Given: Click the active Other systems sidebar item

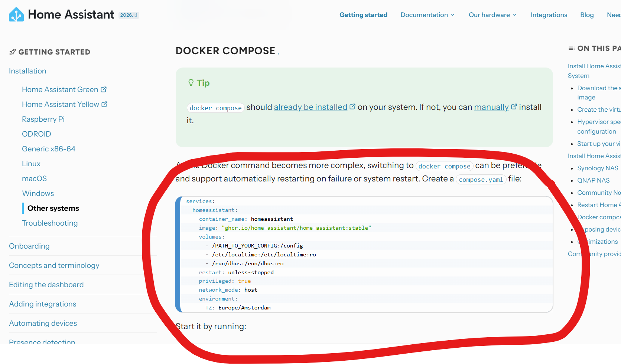Looking at the screenshot, I should (x=53, y=208).
